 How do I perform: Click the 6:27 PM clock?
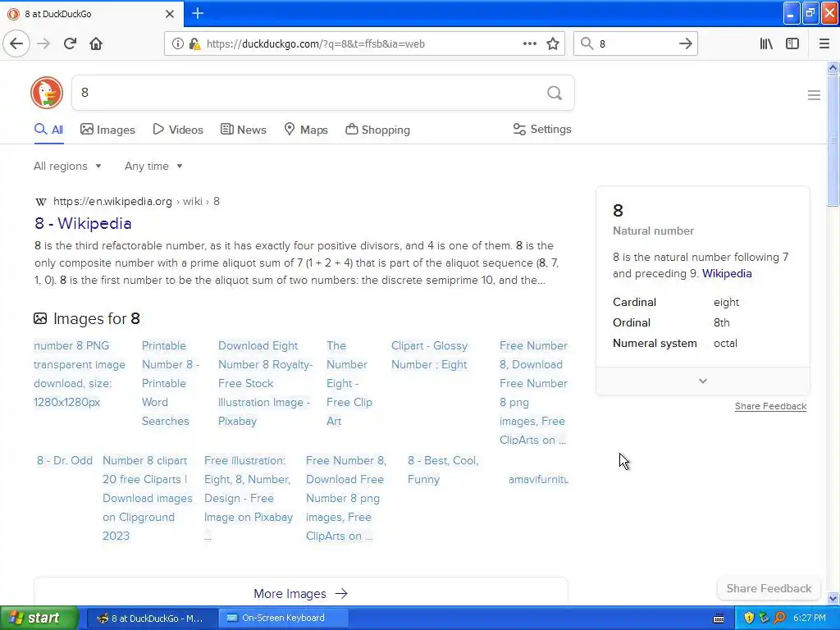[810, 618]
